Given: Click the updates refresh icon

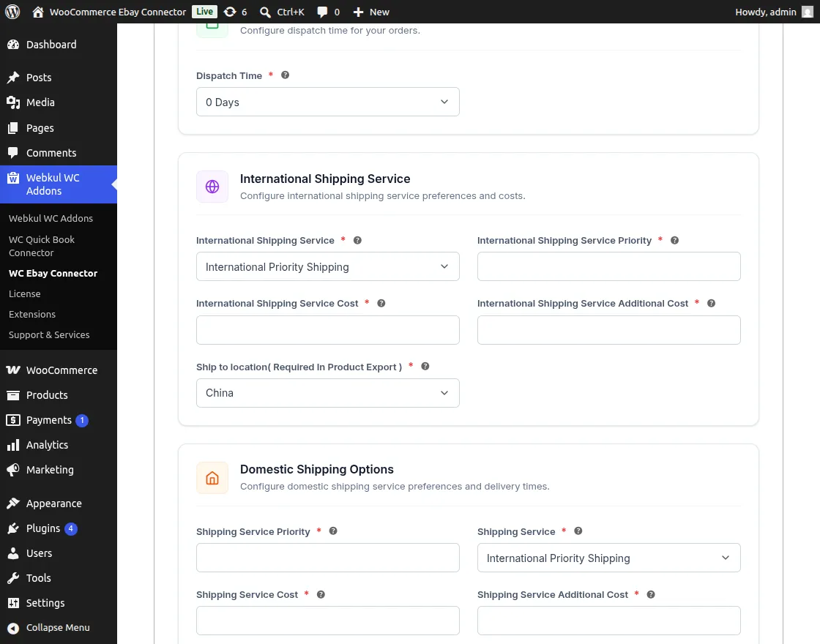Looking at the screenshot, I should coord(230,12).
